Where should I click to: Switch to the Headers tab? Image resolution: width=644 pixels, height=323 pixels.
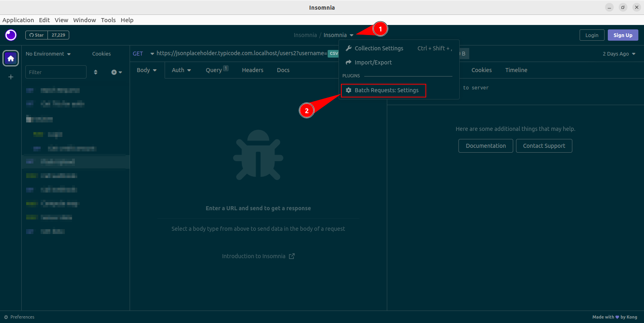(x=253, y=70)
